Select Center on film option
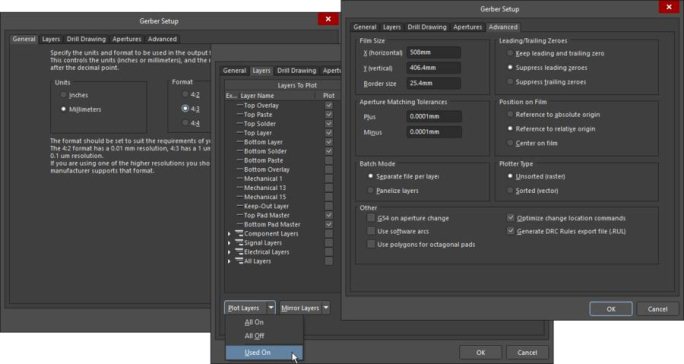The height and width of the screenshot is (364, 684). click(510, 143)
